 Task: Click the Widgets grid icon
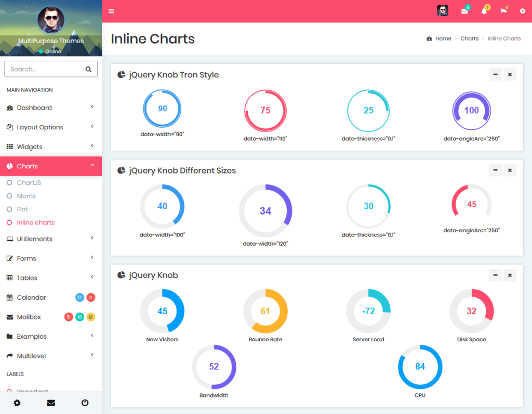[x=10, y=146]
